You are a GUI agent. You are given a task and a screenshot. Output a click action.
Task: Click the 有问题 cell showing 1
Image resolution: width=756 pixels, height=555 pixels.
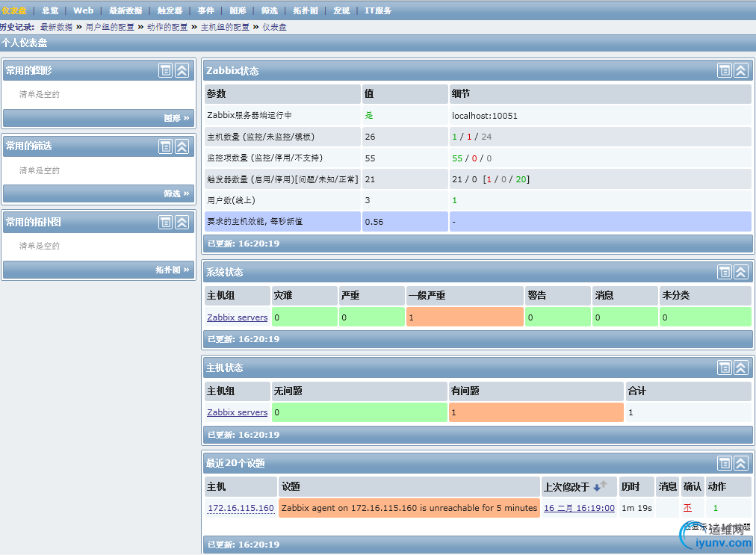[x=536, y=412]
